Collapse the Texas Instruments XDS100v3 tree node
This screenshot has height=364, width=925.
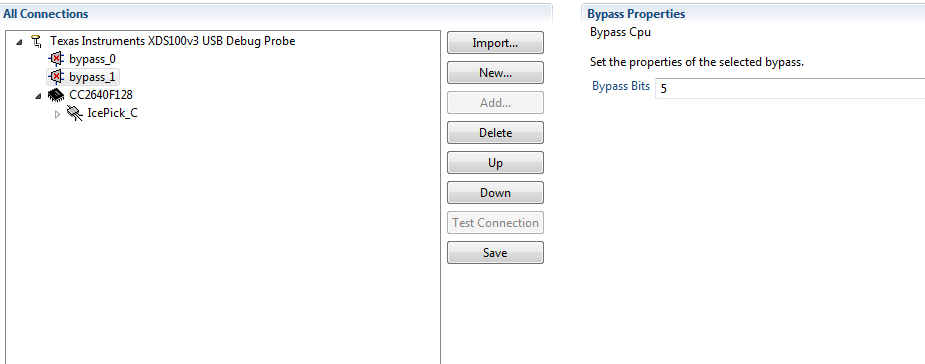tap(20, 41)
